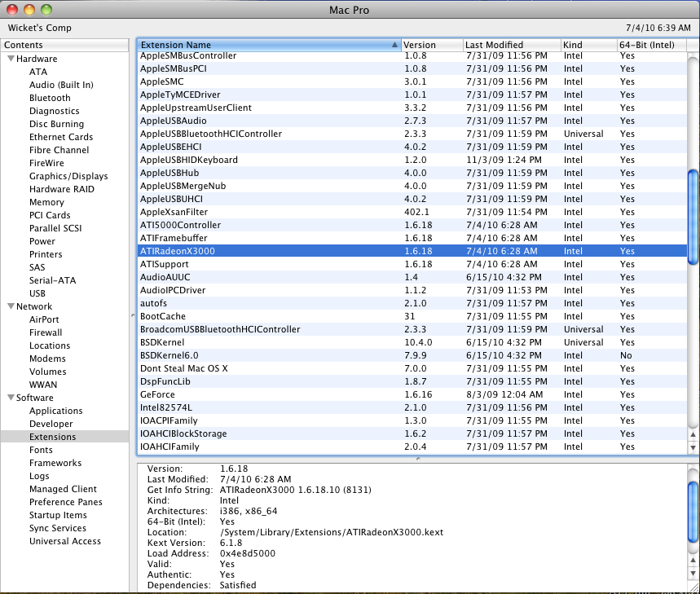Image resolution: width=700 pixels, height=594 pixels.
Task: Select Serial-ATA item
Action: coord(53,280)
